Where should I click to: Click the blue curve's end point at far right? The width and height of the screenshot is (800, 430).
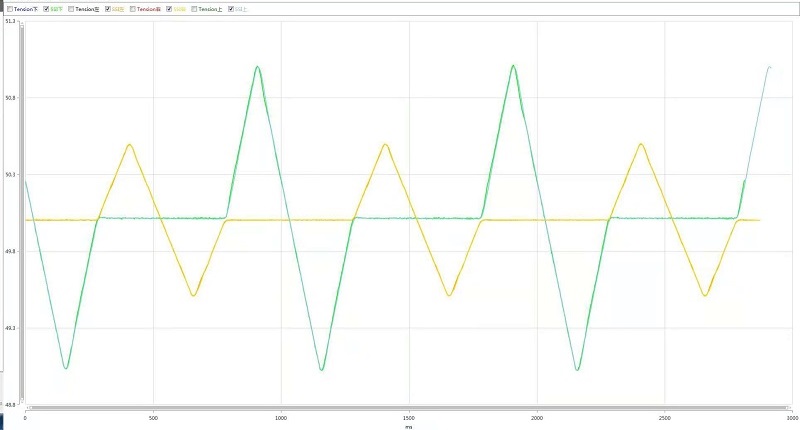[x=770, y=67]
